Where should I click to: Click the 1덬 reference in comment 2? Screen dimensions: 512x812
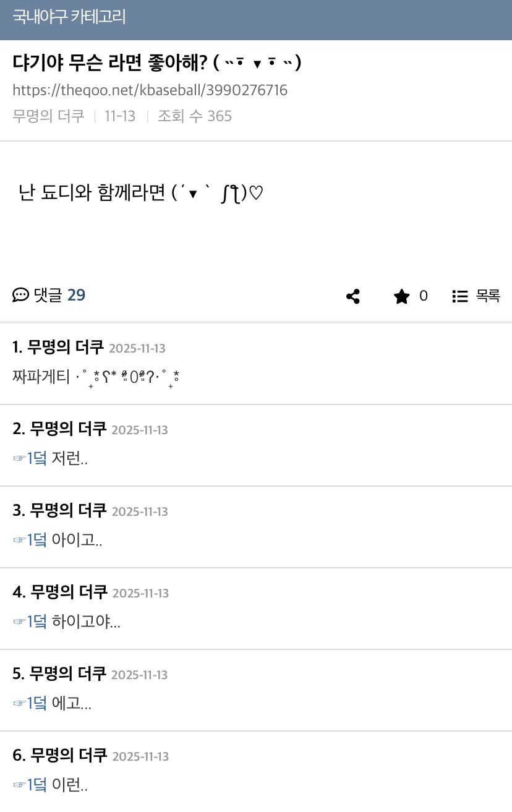(36, 459)
